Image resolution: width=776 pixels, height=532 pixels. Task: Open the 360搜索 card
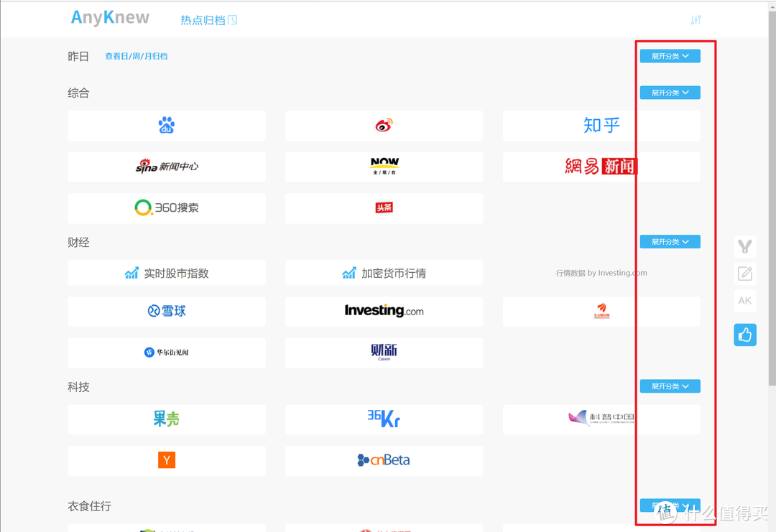(166, 208)
